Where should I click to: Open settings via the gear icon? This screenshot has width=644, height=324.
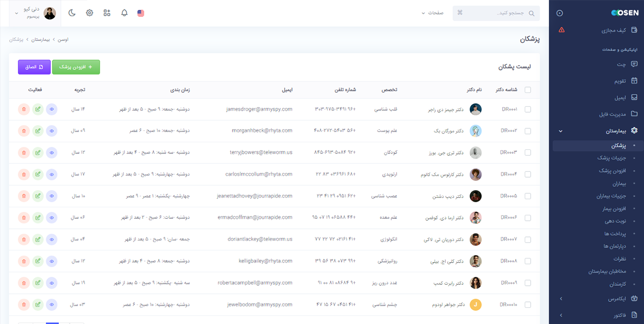pos(90,13)
